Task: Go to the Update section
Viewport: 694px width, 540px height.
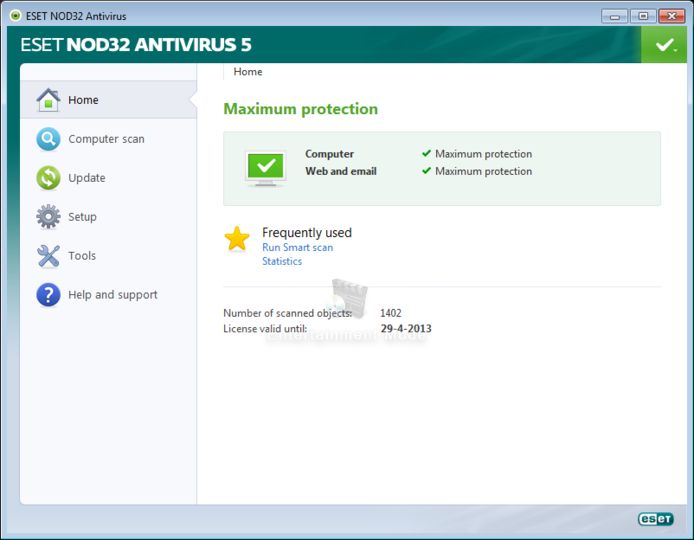Action: tap(108, 178)
